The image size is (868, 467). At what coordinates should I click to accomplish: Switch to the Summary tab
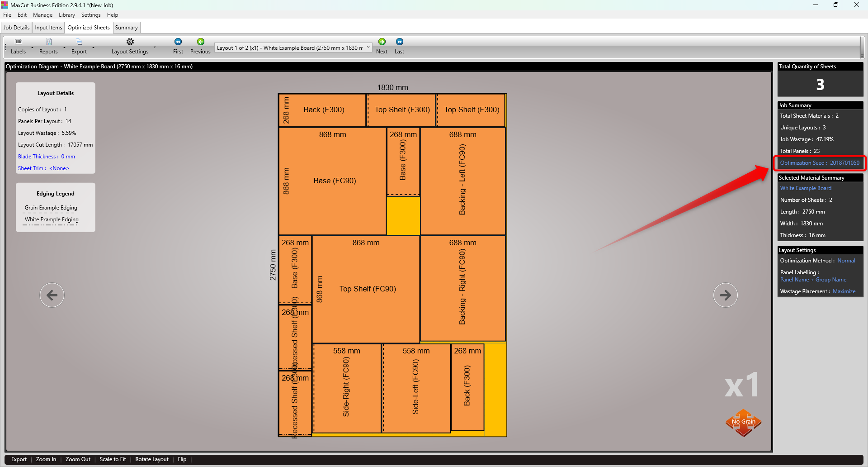point(126,28)
